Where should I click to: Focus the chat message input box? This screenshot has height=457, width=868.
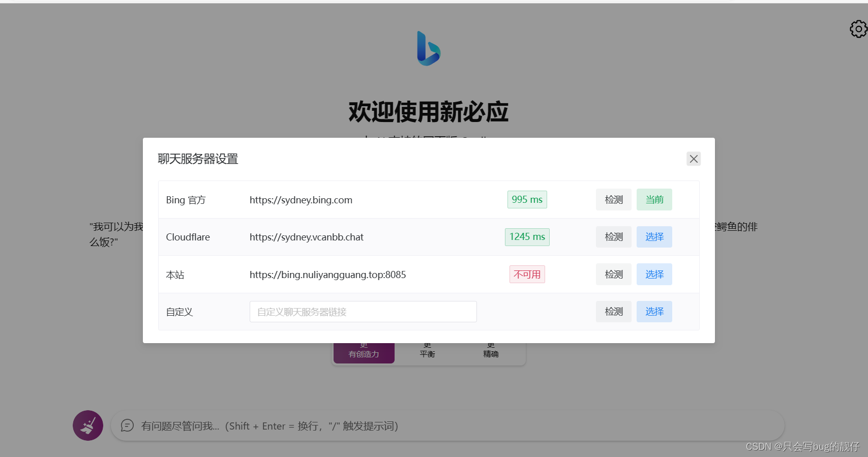point(447,425)
